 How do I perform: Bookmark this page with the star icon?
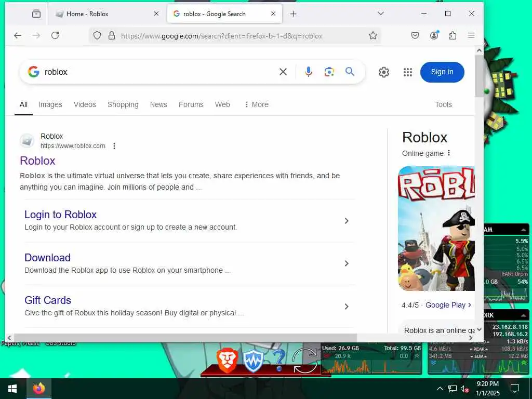click(x=373, y=36)
